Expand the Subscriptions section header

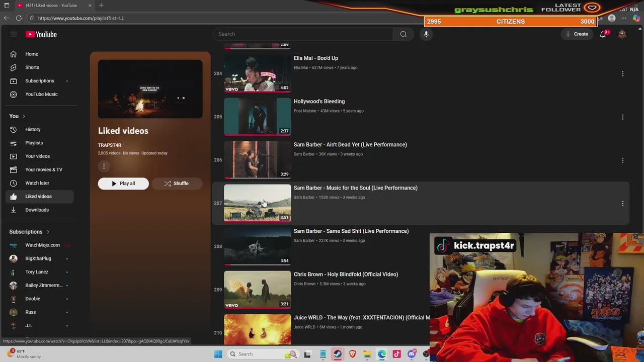[29, 232]
